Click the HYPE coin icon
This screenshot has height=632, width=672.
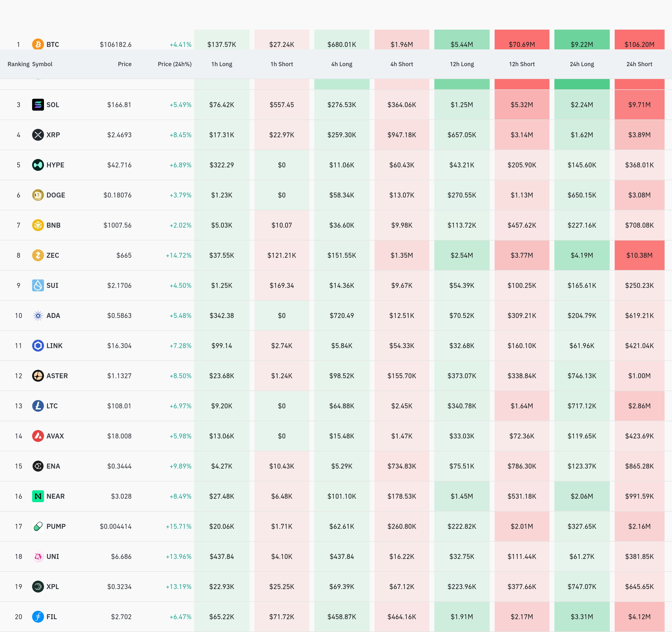click(38, 165)
